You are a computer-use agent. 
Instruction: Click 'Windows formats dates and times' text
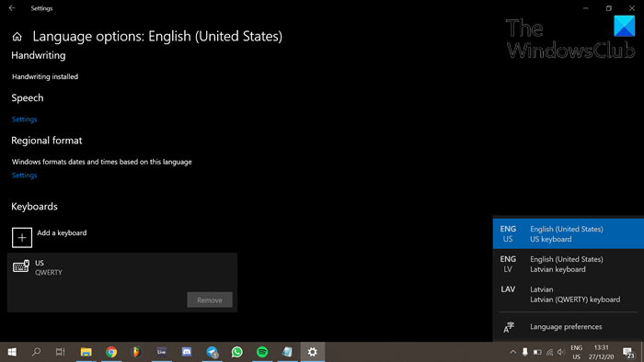click(102, 162)
